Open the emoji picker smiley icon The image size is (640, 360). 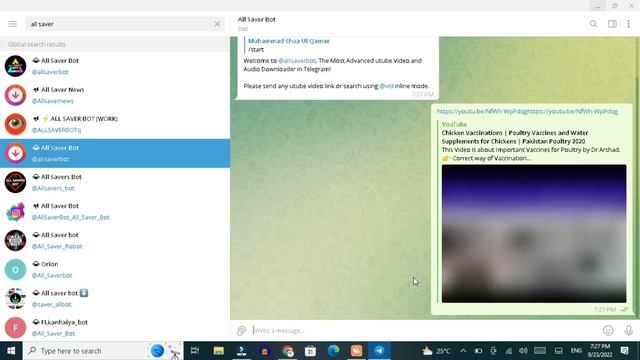coord(608,330)
